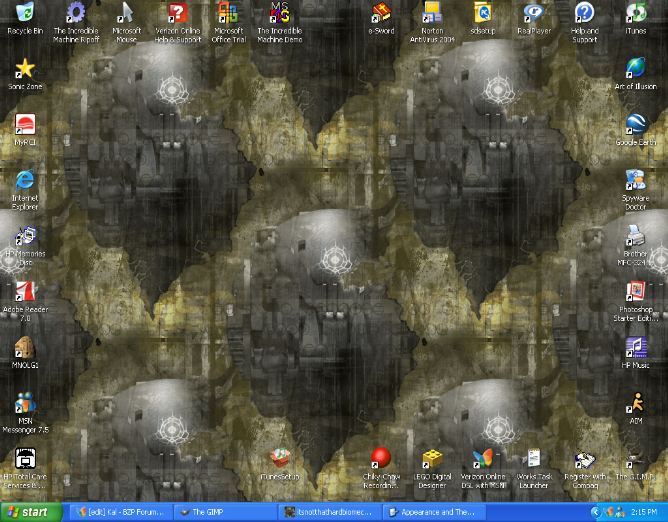Select Adobe Reader 7.0 shortcut
Viewport: 668px width, 522px height.
[x=25, y=291]
